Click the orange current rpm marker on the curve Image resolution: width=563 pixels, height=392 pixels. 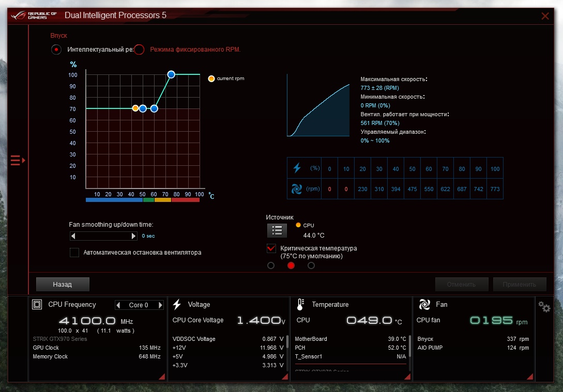[135, 108]
